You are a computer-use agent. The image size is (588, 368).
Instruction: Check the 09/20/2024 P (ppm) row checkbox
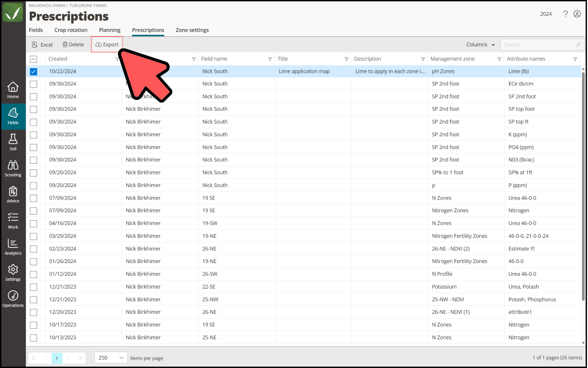[33, 186]
